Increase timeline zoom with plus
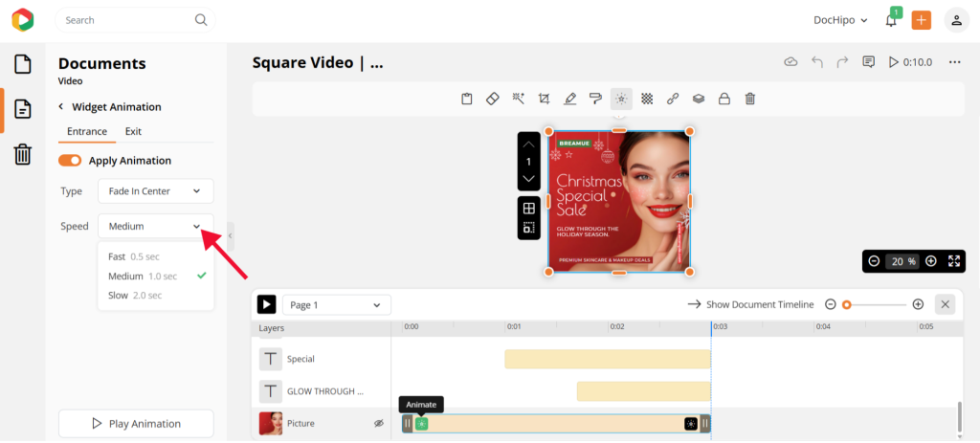Image resolution: width=980 pixels, height=443 pixels. click(918, 305)
